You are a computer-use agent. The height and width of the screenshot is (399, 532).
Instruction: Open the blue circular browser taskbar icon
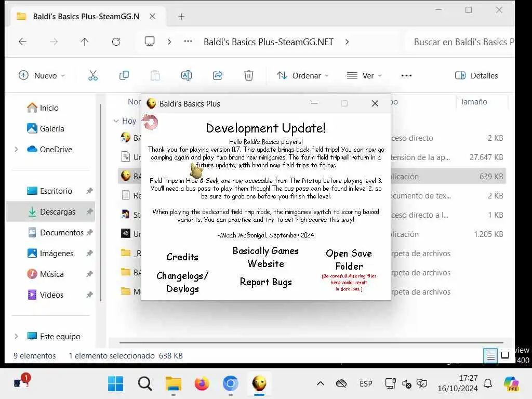pyautogui.click(x=230, y=384)
